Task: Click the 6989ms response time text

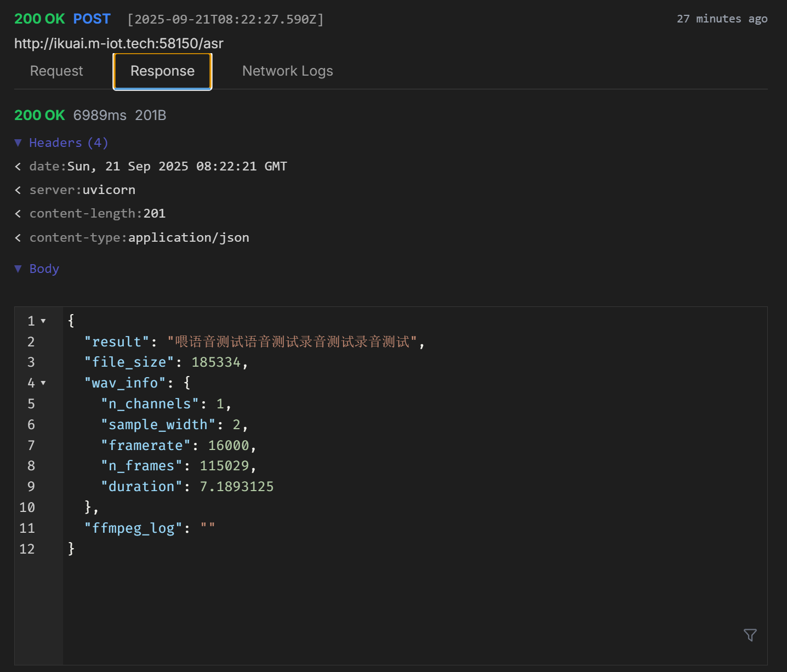Action: point(100,116)
